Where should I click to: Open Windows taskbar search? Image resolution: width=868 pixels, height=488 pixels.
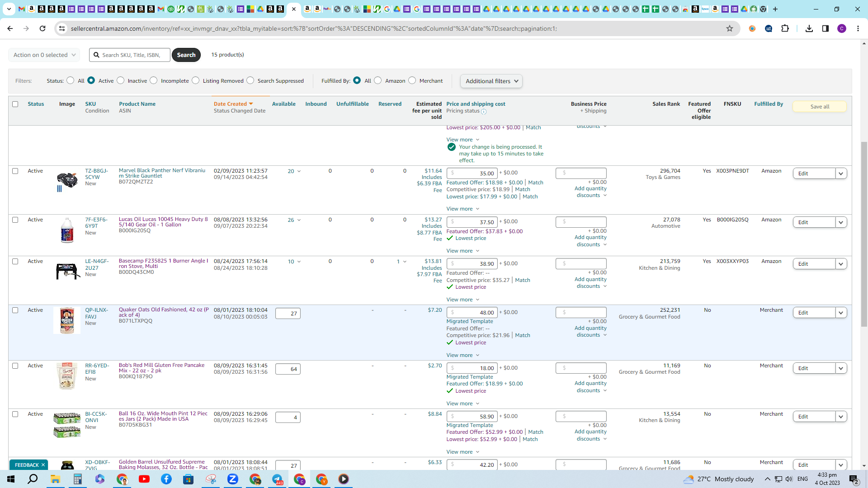coord(33,479)
